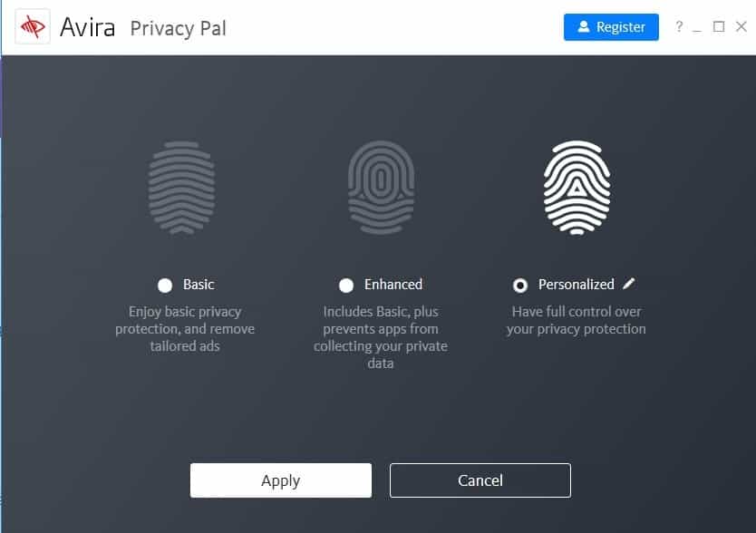Click the user icon inside the Register button
This screenshot has width=756, height=533.
(x=583, y=26)
